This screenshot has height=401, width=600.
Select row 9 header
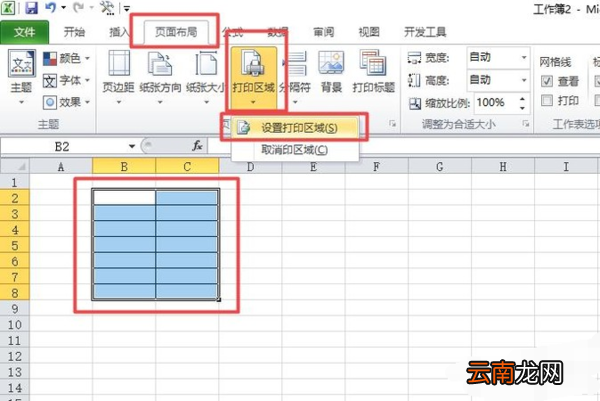coord(15,308)
